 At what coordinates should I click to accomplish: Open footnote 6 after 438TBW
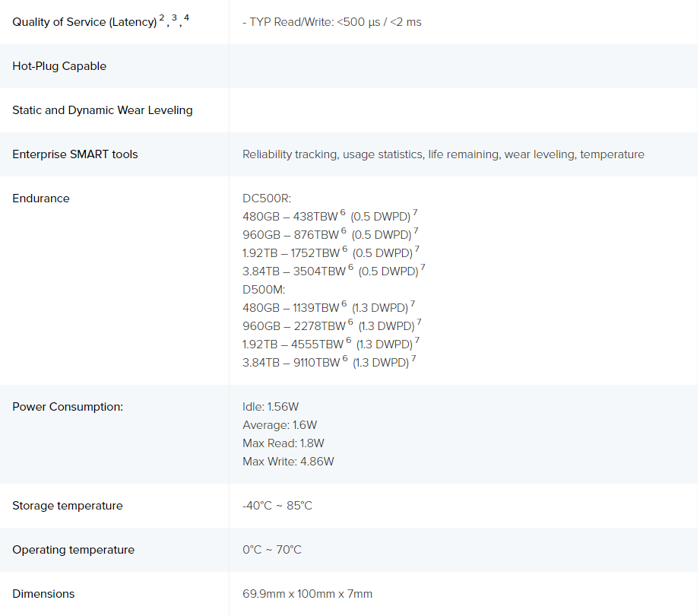tap(343, 212)
